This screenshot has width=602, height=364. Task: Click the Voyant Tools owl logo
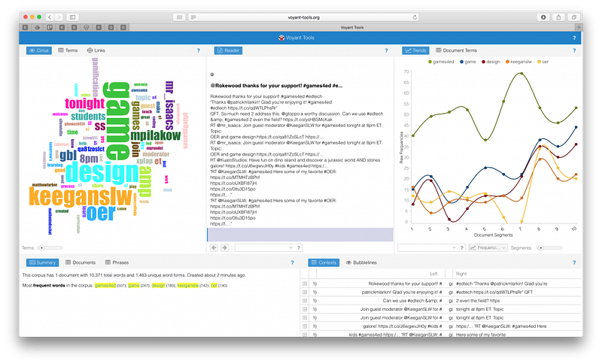281,38
